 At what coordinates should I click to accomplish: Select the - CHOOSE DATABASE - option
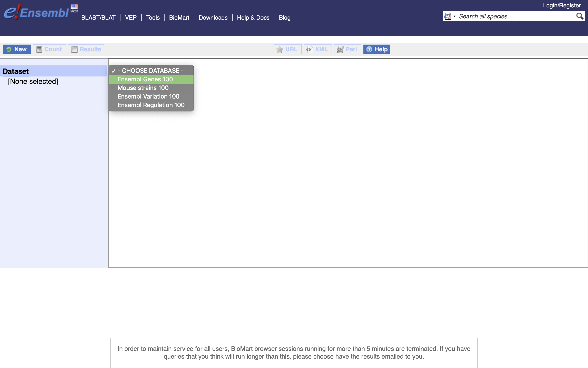151,71
